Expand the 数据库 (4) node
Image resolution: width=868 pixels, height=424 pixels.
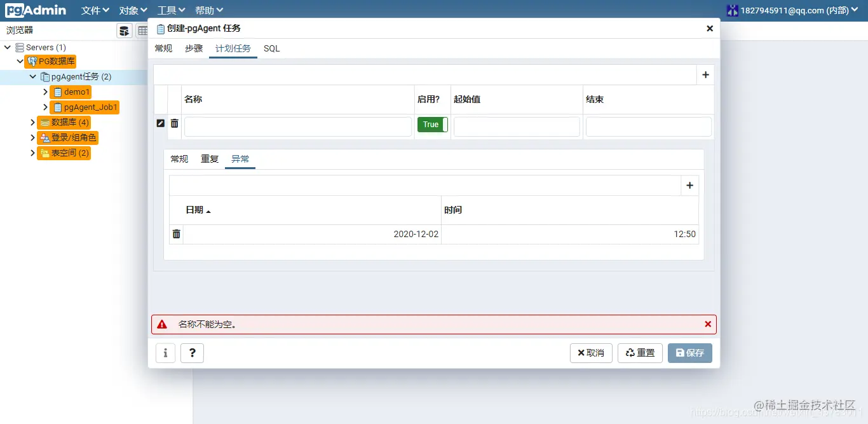tap(32, 122)
